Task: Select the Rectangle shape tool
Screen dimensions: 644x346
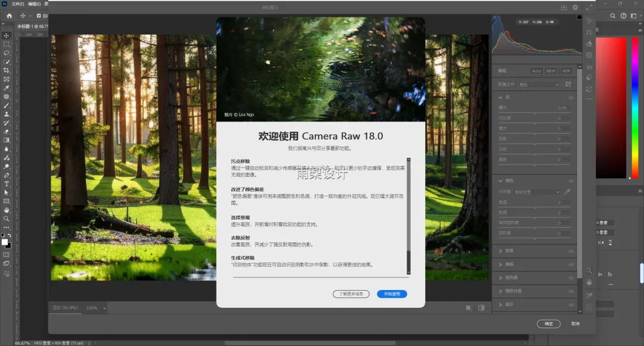Action: coord(6,201)
